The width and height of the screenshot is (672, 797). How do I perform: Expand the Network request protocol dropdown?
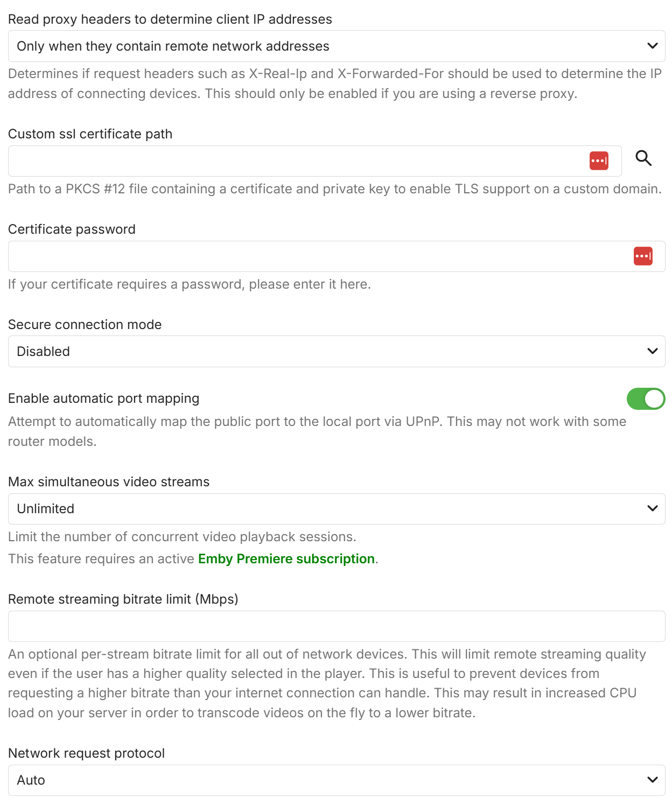(336, 780)
